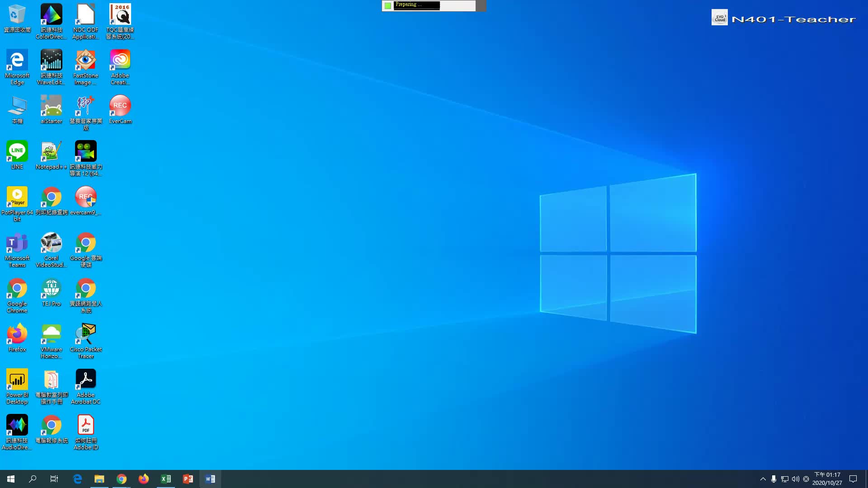The width and height of the screenshot is (868, 488).
Task: Open the 實踐網路登入系統 Chrome shortcut
Action: [85, 295]
